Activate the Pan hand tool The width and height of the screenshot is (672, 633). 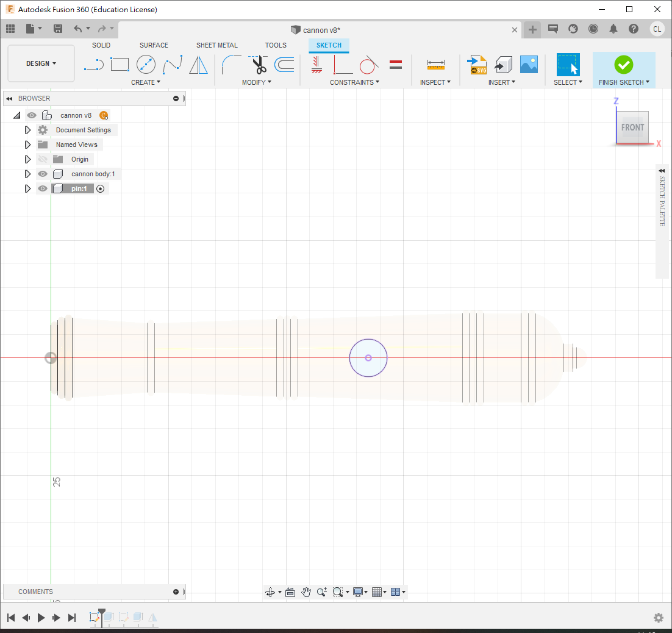306,592
